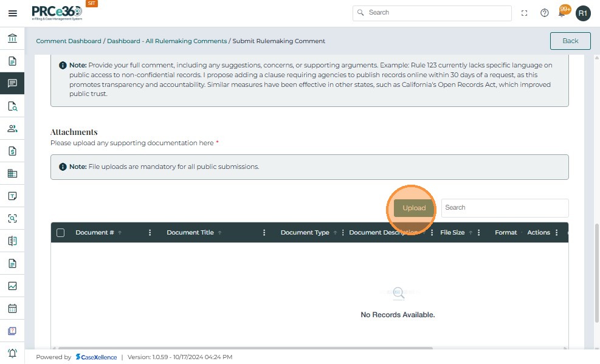Open the dollar document sidebar icon

12,151
